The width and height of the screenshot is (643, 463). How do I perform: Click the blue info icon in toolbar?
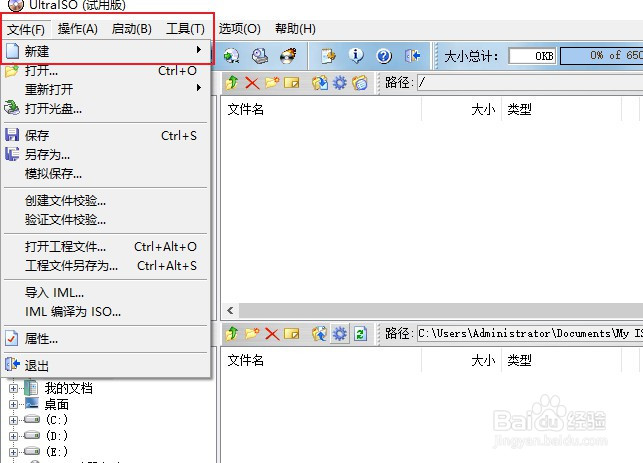[356, 56]
